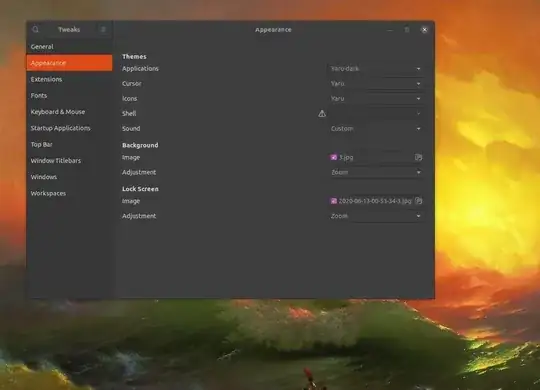The width and height of the screenshot is (540, 390).
Task: Open Applications theme dropdown Yaru-dark
Action: point(375,69)
